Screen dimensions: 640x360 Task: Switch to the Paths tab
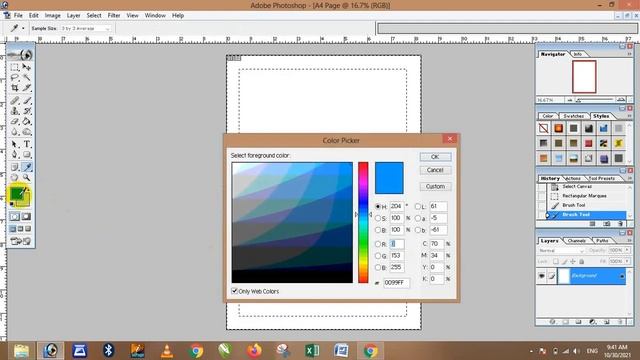[602, 241]
